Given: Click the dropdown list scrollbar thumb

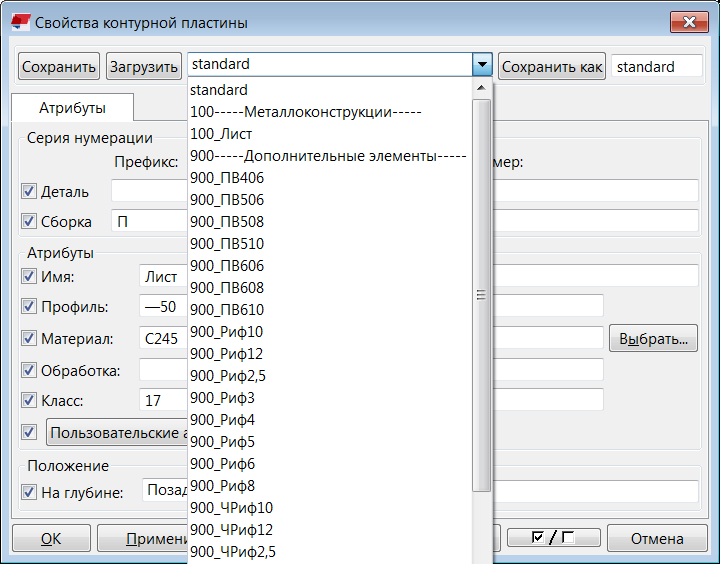Looking at the screenshot, I should (x=482, y=295).
